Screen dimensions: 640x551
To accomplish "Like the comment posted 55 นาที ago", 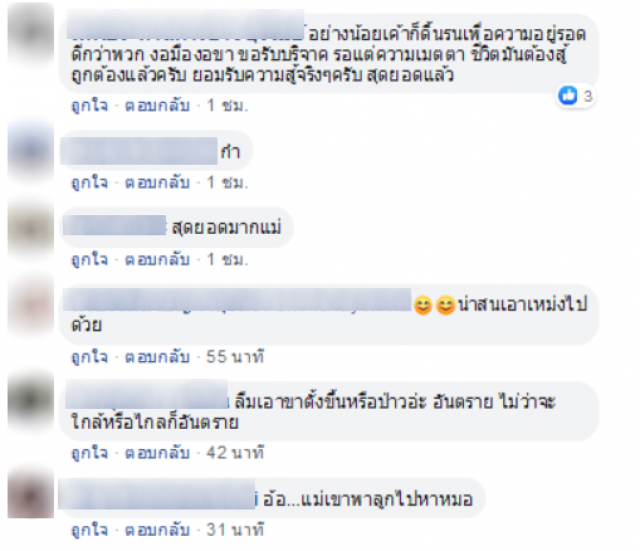I will 90,356.
